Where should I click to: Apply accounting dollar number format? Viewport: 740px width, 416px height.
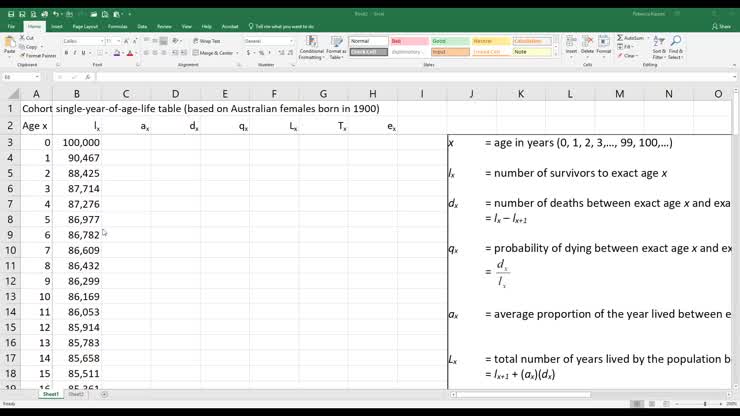(248, 53)
